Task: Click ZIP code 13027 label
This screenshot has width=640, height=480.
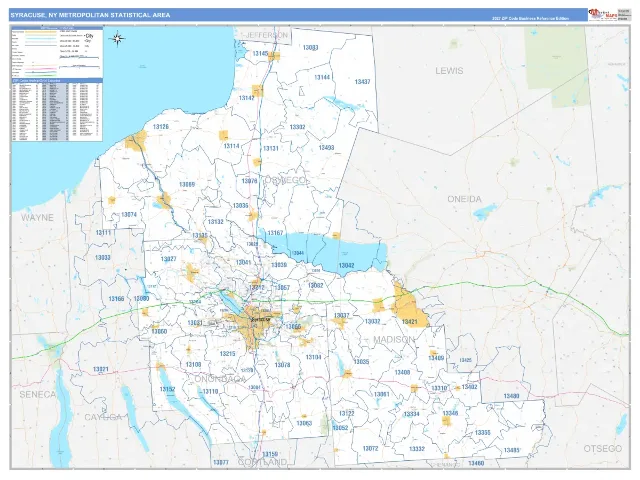Action: (x=169, y=259)
